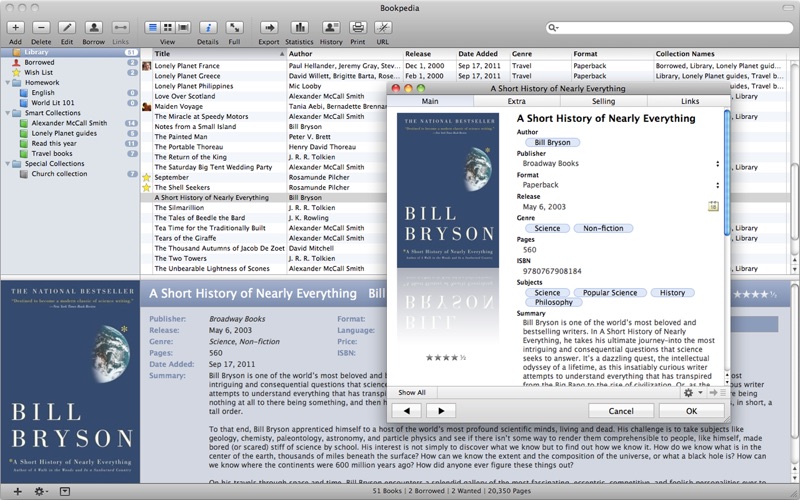Open Statistics from the toolbar

(x=298, y=27)
